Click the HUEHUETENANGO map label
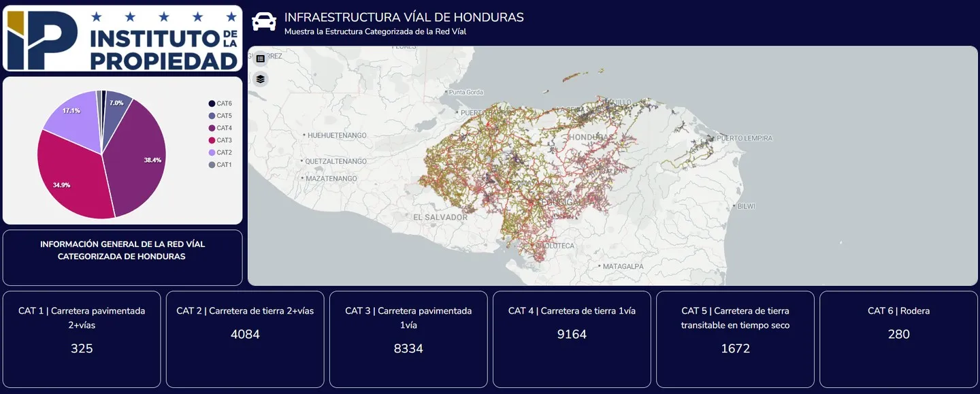Image resolution: width=980 pixels, height=394 pixels. (x=337, y=135)
